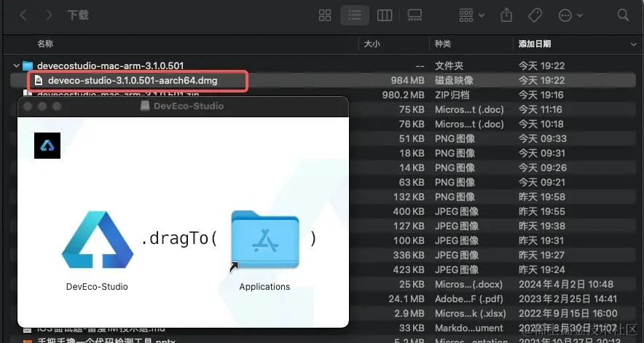Image resolution: width=644 pixels, height=343 pixels.
Task: Click the 下载 window title
Action: tap(78, 15)
